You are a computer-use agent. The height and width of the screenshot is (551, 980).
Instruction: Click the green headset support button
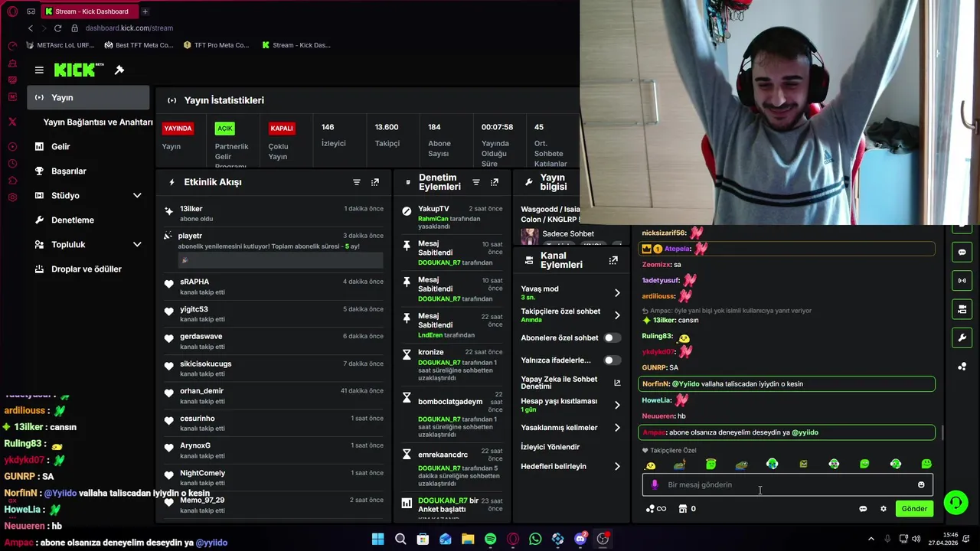point(955,503)
